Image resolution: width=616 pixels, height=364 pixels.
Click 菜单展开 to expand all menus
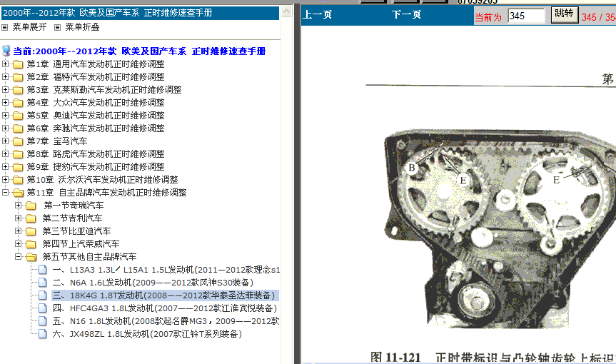(29, 27)
